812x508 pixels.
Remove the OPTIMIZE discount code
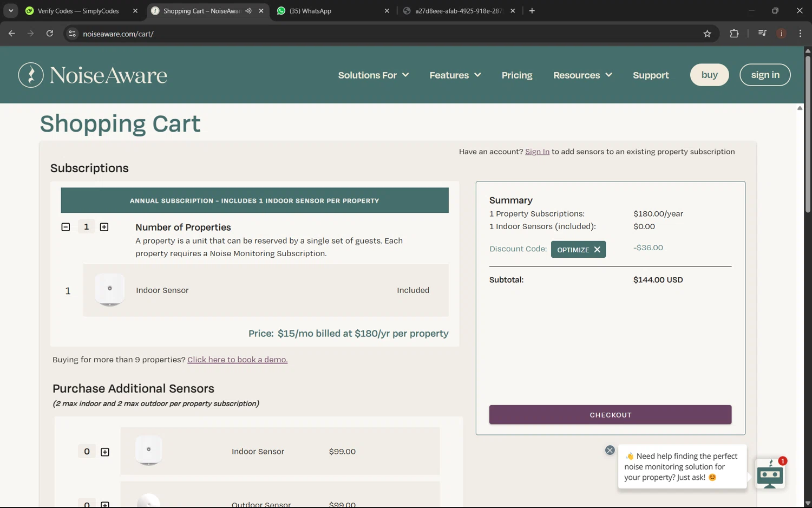(597, 250)
